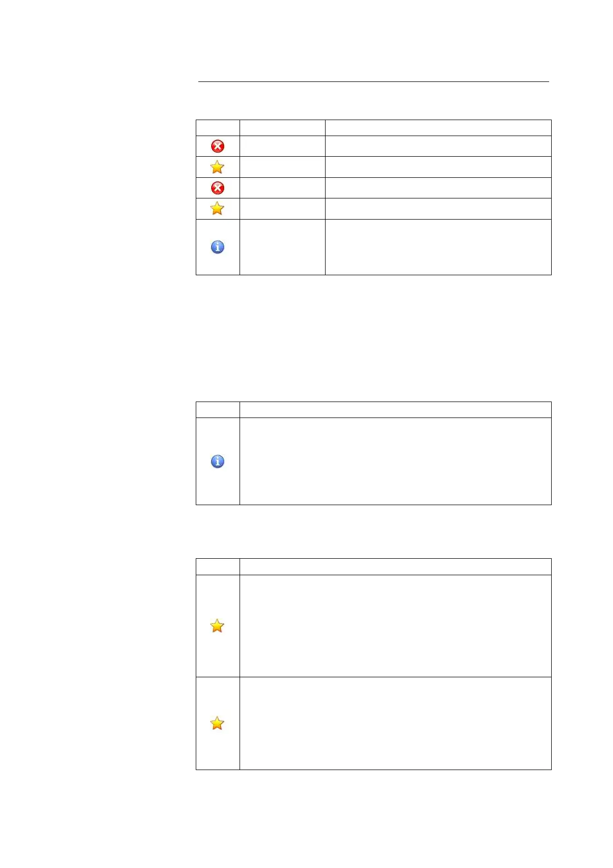Click the large cell beside middle table's info icon
The height and width of the screenshot is (868, 613).
(395, 461)
